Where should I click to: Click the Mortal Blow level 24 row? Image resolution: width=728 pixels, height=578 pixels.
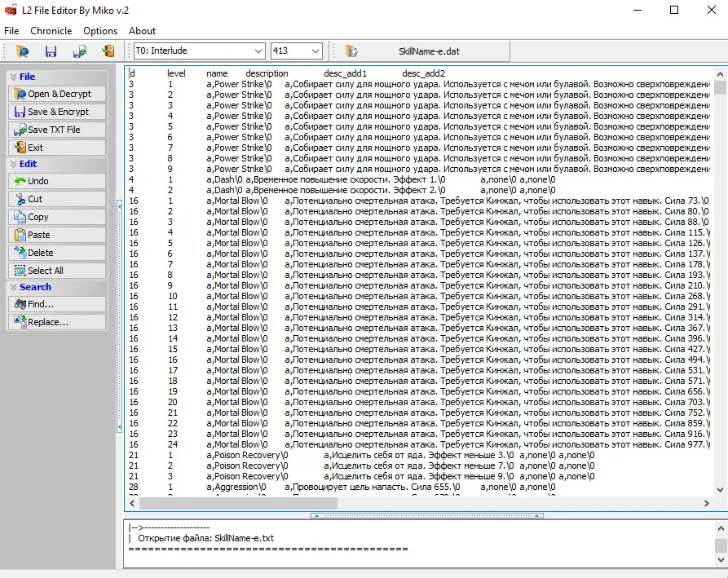click(x=419, y=444)
